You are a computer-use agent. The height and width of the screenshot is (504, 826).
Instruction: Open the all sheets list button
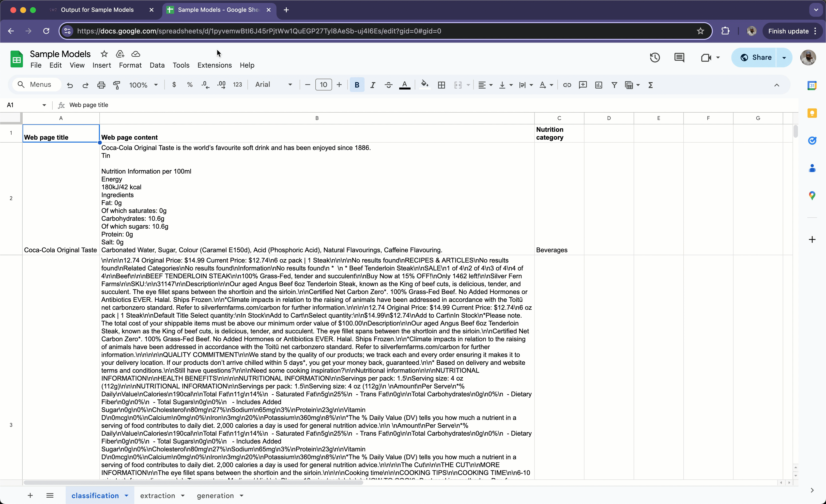click(x=50, y=495)
